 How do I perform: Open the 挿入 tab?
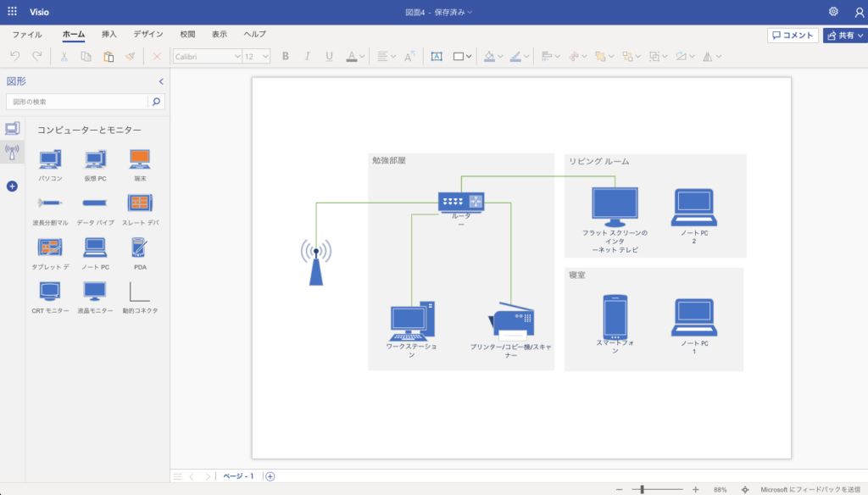(x=109, y=35)
